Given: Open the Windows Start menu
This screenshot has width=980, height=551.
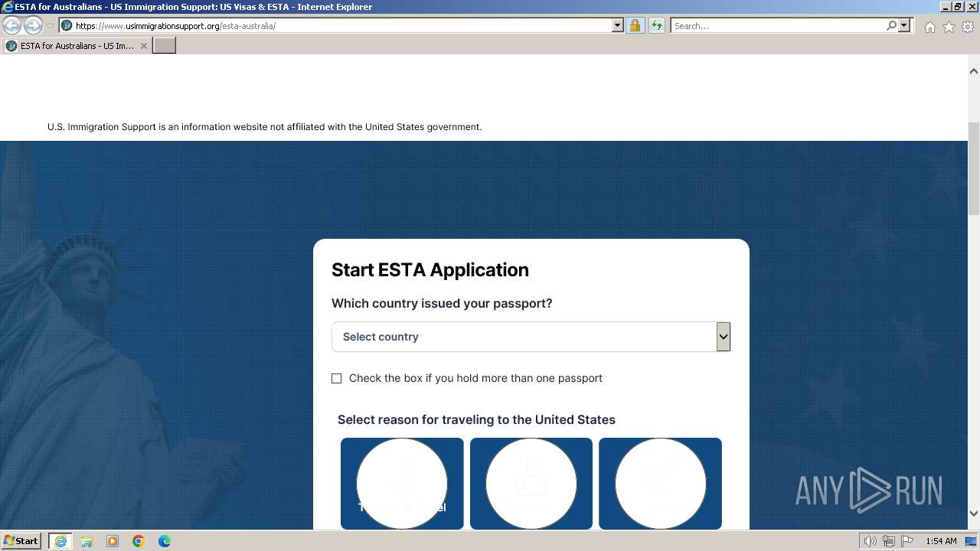Looking at the screenshot, I should [21, 540].
